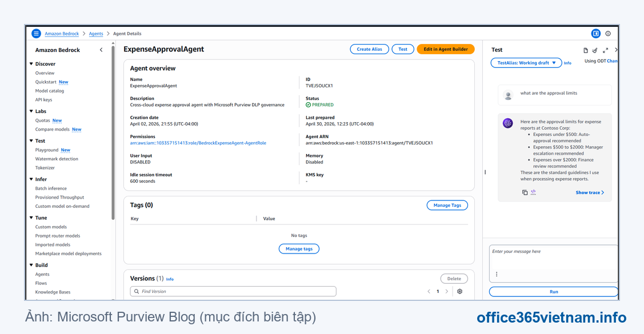Click Edit in Agent Builder button
The image size is (644, 334).
point(446,49)
